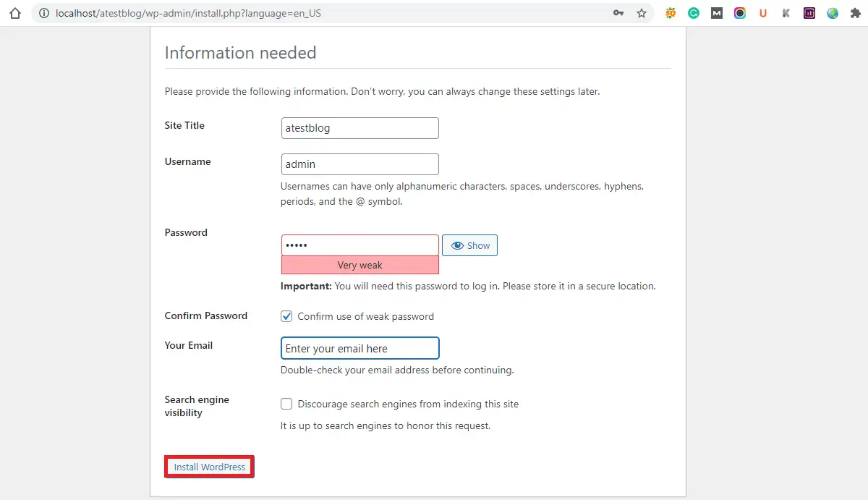Click the Information needed heading
868x500 pixels.
point(240,53)
